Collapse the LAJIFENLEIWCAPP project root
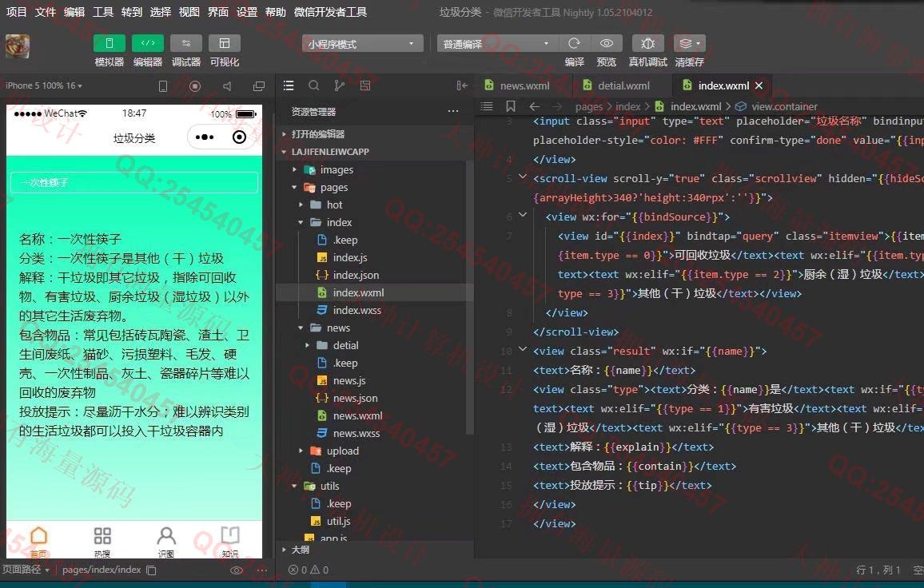 click(x=375, y=152)
